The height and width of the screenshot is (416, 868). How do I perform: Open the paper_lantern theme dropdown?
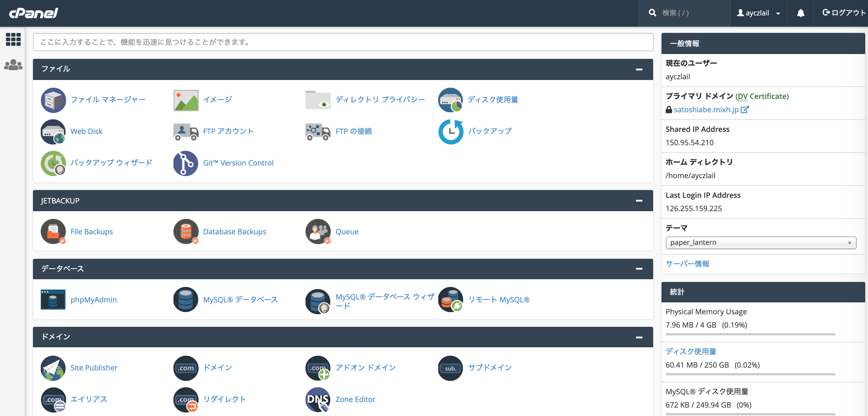[x=761, y=242]
